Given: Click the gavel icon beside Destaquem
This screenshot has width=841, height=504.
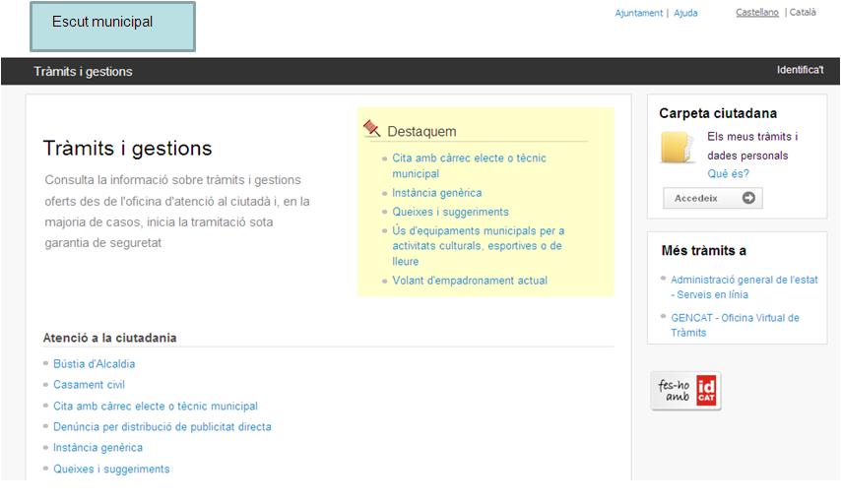Looking at the screenshot, I should pos(372,129).
